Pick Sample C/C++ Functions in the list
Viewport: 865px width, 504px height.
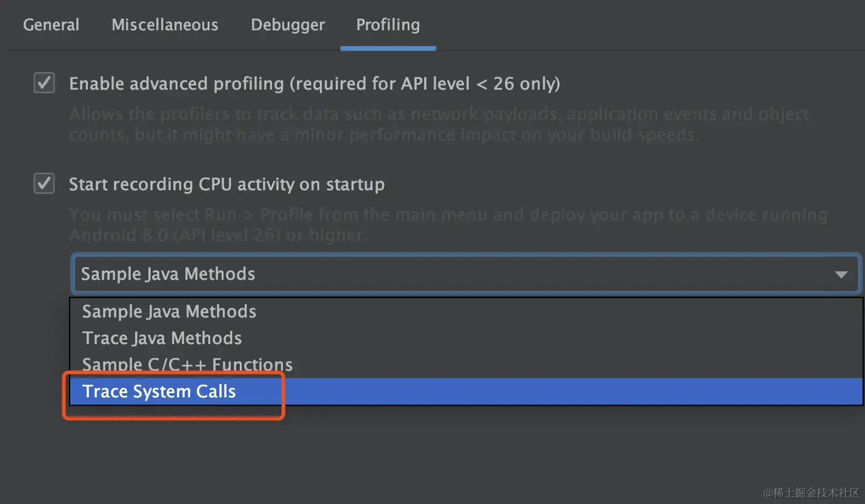tap(187, 365)
